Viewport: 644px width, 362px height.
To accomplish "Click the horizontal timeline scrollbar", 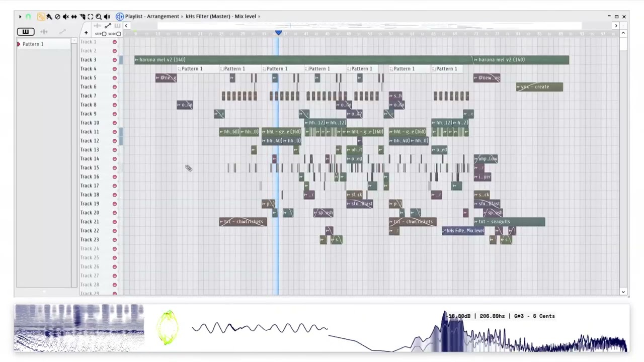I will tap(370, 26).
